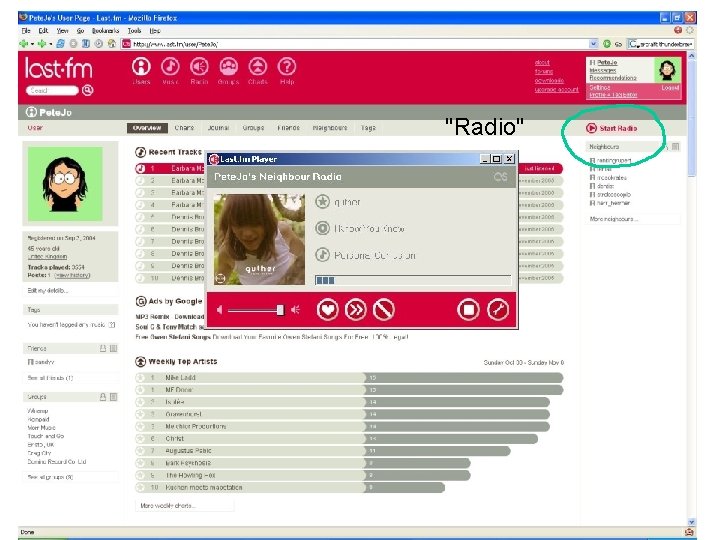This screenshot has height=540, width=720.
Task: Click the player track progress bar
Action: (413, 280)
